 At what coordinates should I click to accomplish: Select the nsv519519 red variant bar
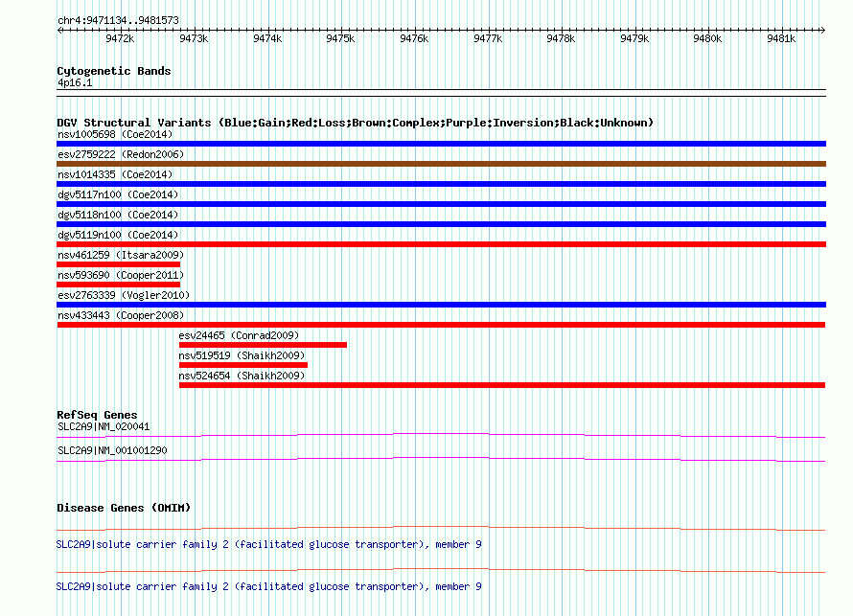243,365
